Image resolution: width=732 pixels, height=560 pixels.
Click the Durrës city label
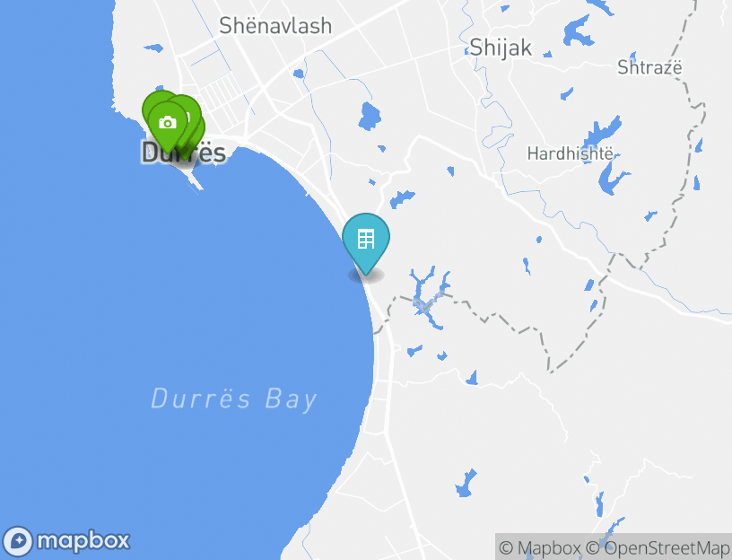184,153
